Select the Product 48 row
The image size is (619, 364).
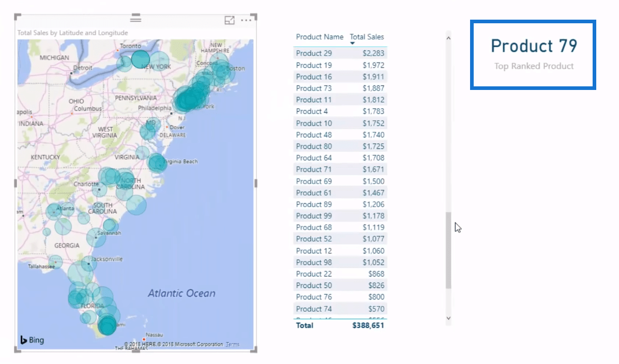point(340,134)
